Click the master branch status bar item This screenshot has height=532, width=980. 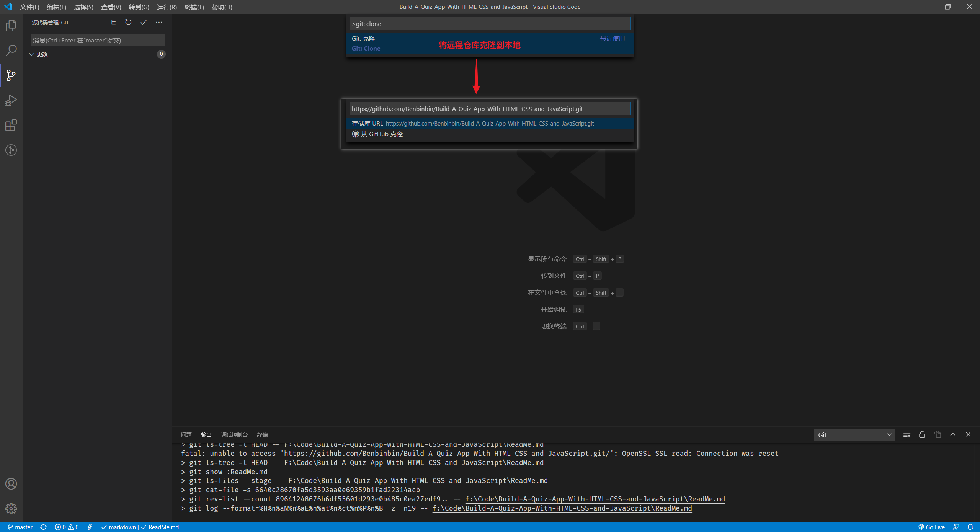20,527
